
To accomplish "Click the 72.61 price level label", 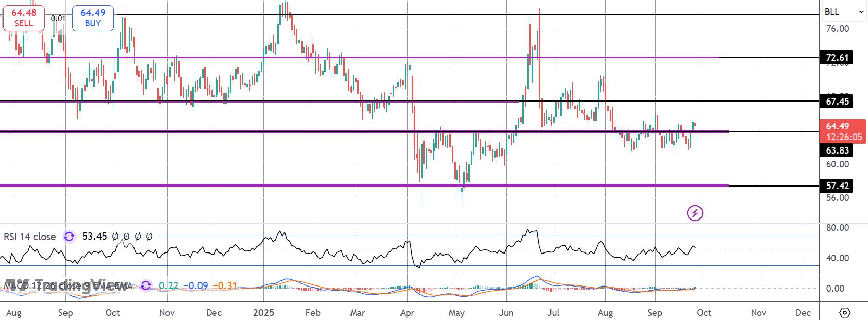I will (x=837, y=57).
